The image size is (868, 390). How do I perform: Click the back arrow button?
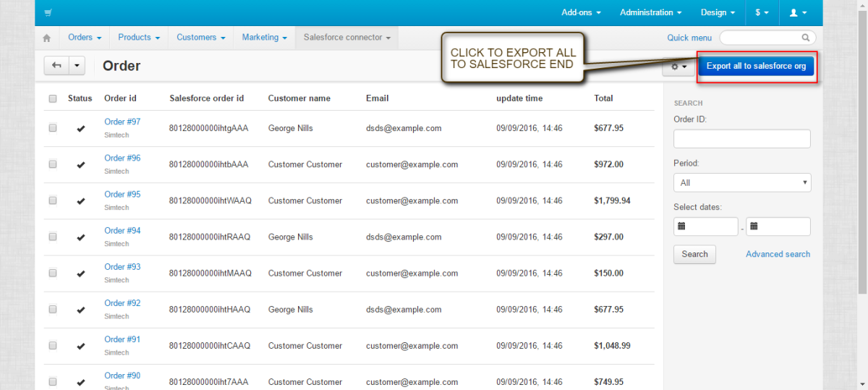coord(56,66)
